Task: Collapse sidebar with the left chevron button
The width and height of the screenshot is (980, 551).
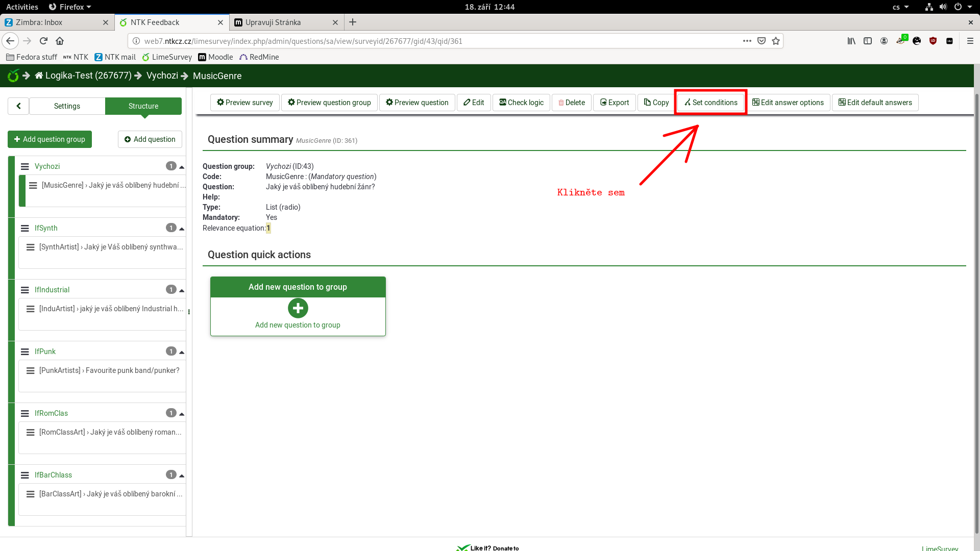Action: coord(18,106)
